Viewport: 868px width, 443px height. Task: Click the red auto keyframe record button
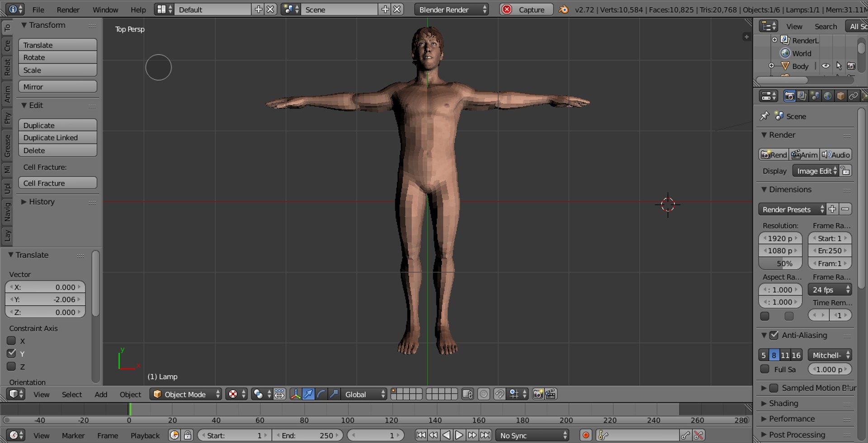pos(586,435)
